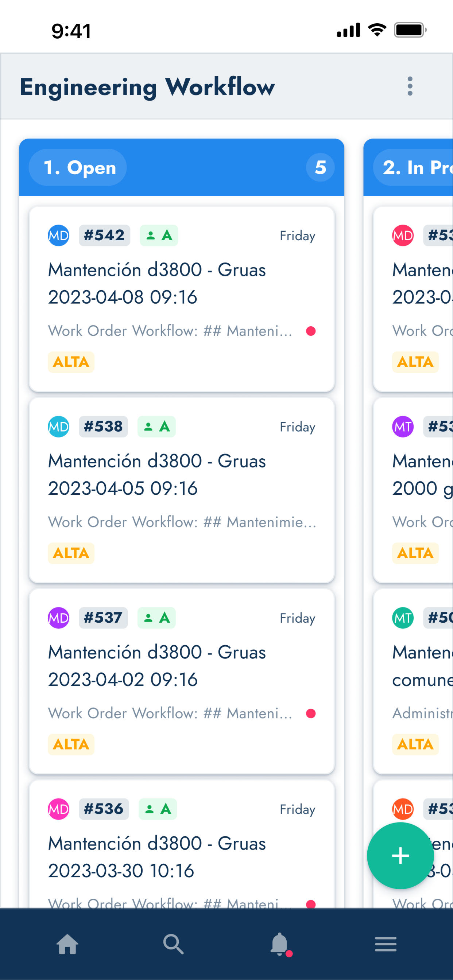Go to Home in bottom navigation
Viewport: 453px width, 980px height.
67,944
